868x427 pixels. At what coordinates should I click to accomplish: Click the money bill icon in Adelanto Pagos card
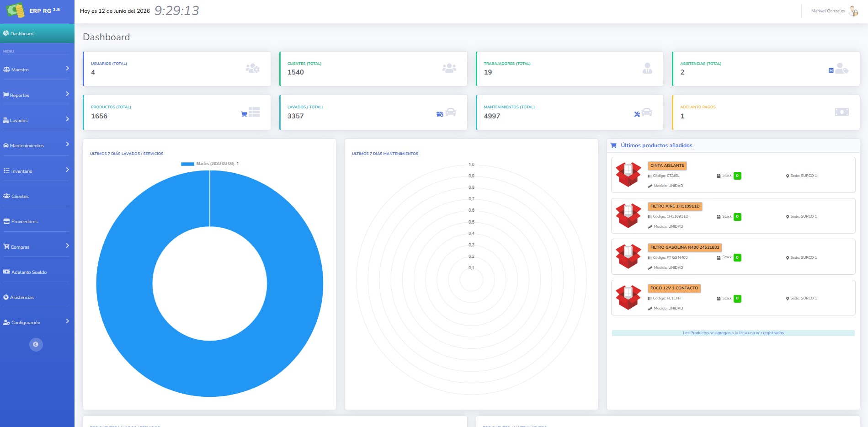841,112
